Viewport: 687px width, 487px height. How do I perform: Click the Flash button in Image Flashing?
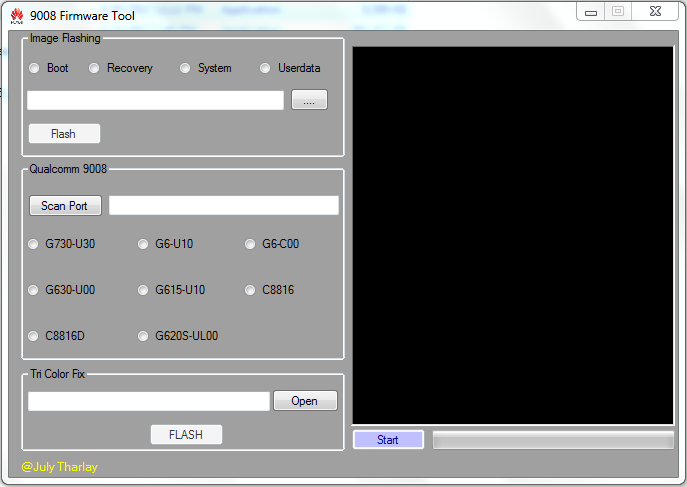tap(64, 134)
